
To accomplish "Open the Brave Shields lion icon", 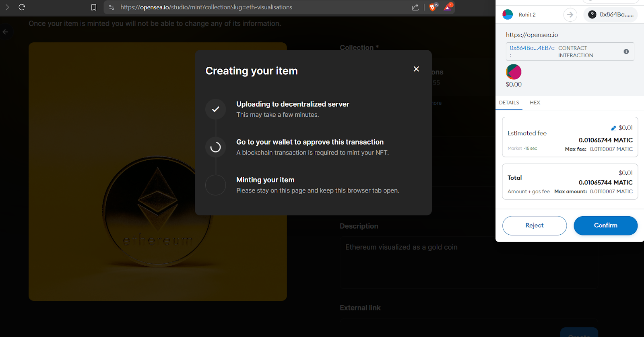I will 433,7.
